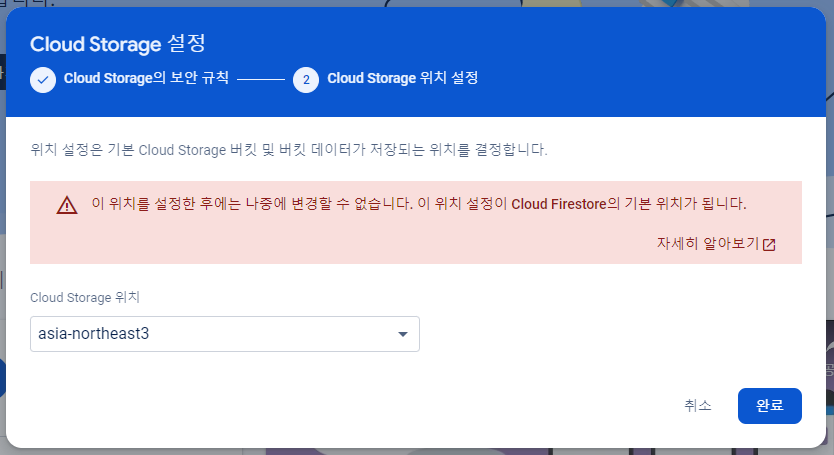
Task: Click the Cloud Storage 위치 field label
Action: click(85, 297)
